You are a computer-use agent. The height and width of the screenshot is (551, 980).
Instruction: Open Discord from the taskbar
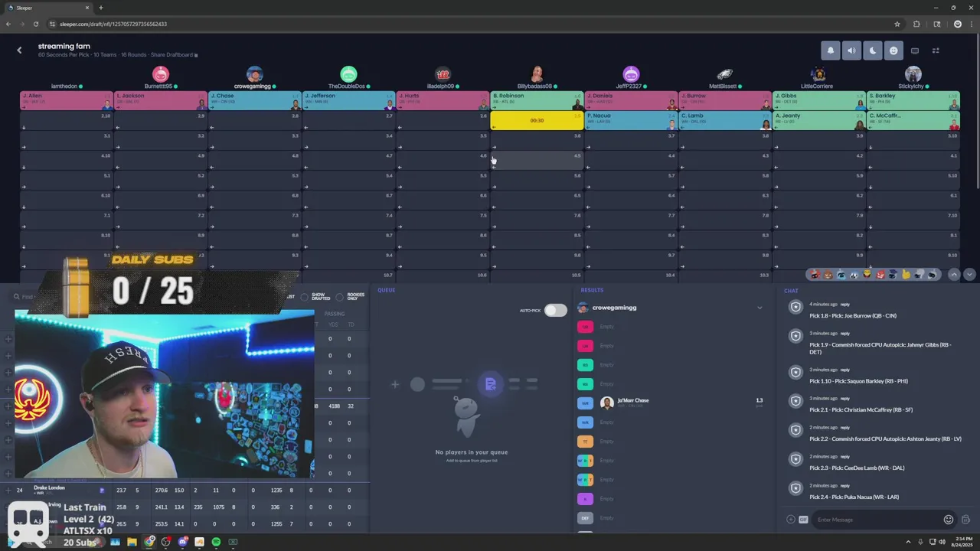point(183,542)
